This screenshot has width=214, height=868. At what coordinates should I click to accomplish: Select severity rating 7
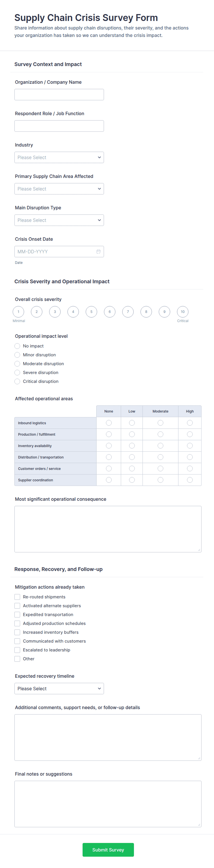pyautogui.click(x=128, y=311)
